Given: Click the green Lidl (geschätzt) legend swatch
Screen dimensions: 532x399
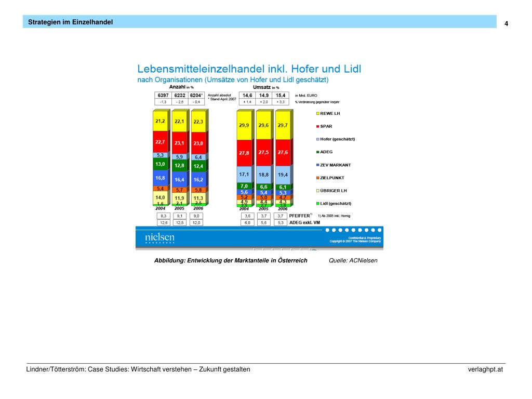Looking at the screenshot, I should 318,204.
